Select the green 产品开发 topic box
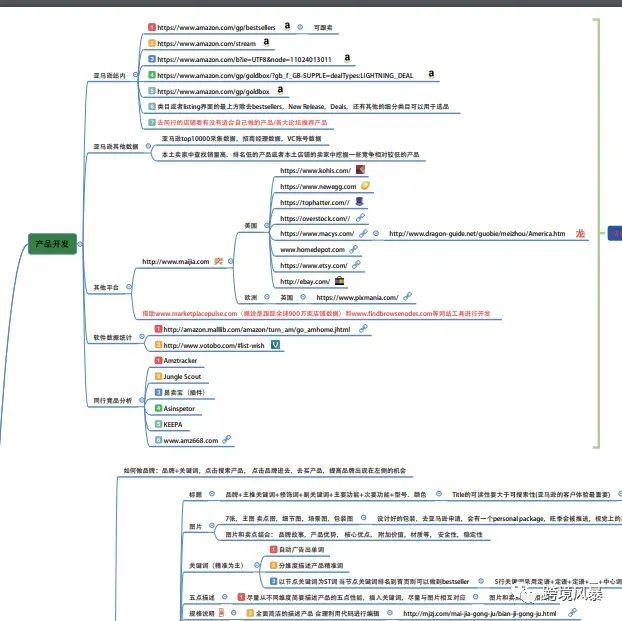Image resolution: width=622 pixels, height=621 pixels. coord(52,244)
